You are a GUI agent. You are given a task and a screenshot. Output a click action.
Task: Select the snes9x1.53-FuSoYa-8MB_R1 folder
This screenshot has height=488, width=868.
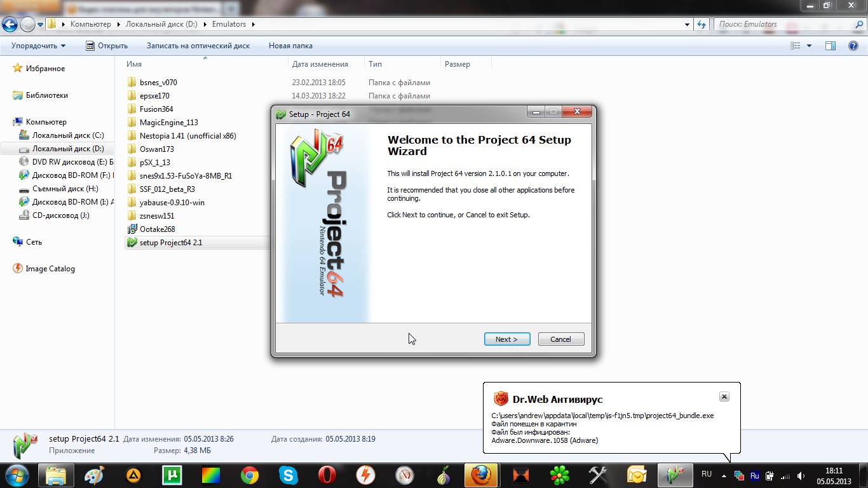pos(186,176)
